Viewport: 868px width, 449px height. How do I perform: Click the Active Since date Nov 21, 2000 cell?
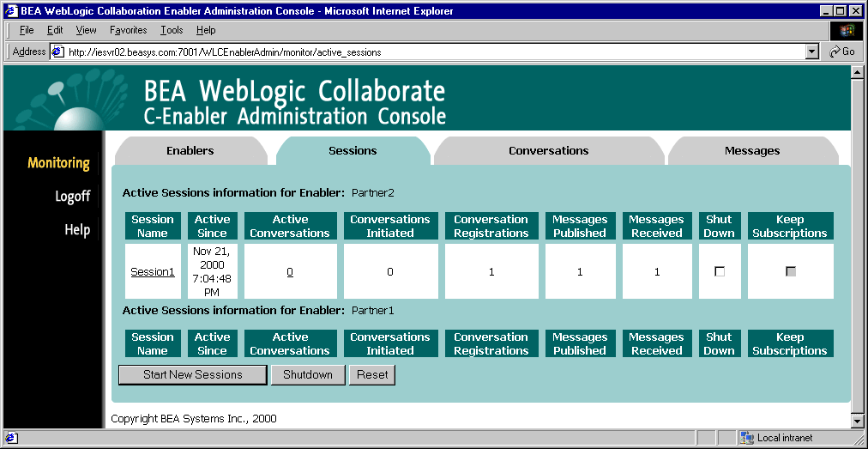coord(213,271)
